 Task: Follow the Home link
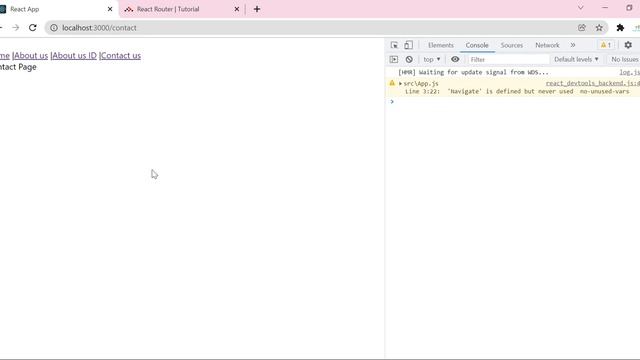(x=4, y=56)
